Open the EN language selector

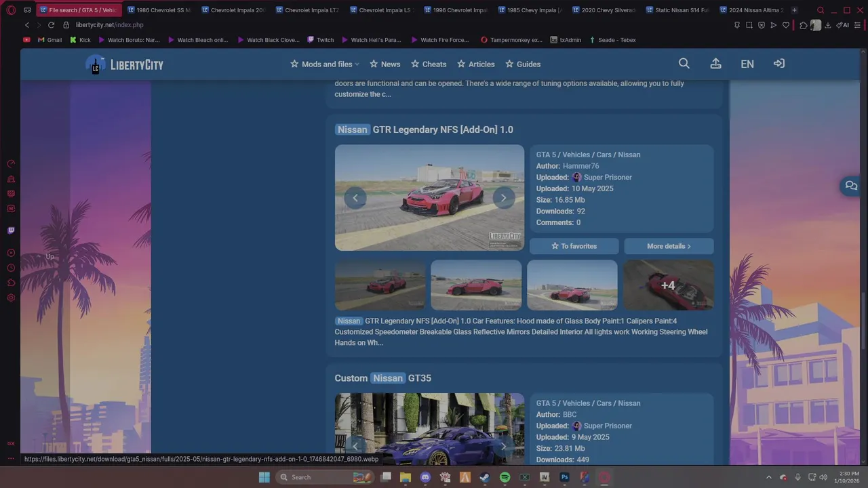(x=747, y=64)
